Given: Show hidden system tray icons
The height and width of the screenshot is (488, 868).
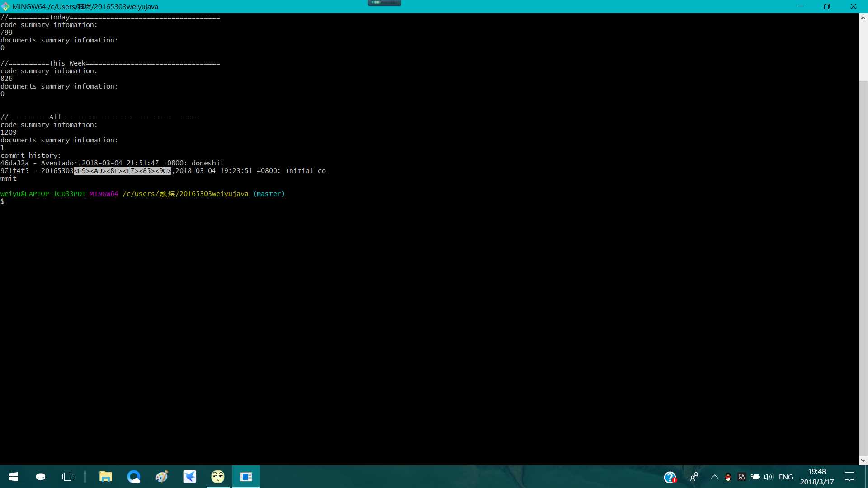Looking at the screenshot, I should (x=715, y=477).
